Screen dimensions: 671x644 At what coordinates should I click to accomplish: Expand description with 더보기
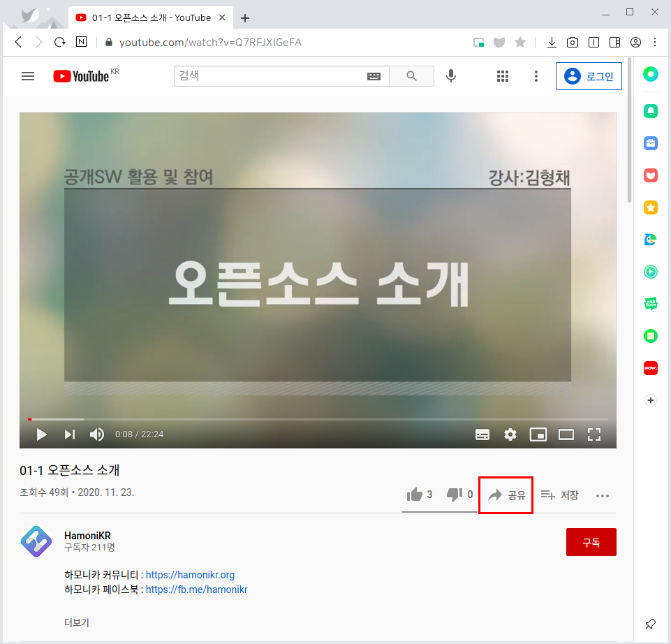point(76,622)
